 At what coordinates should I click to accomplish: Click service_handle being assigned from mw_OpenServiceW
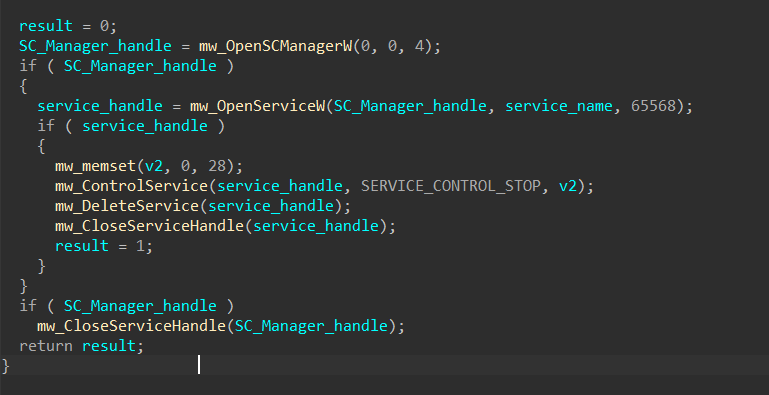point(100,106)
